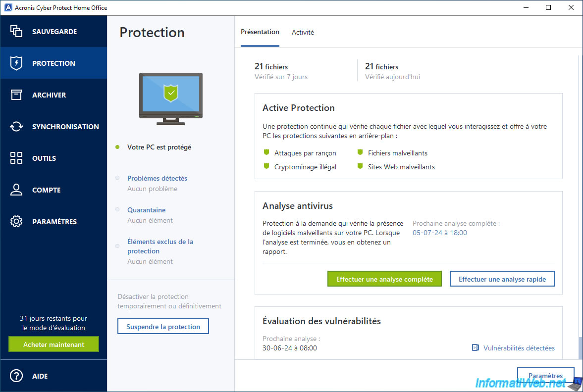Screen dimensions: 583x392
Task: Click the 'Prochaine analyse complète :' label
Action: [x=456, y=223]
